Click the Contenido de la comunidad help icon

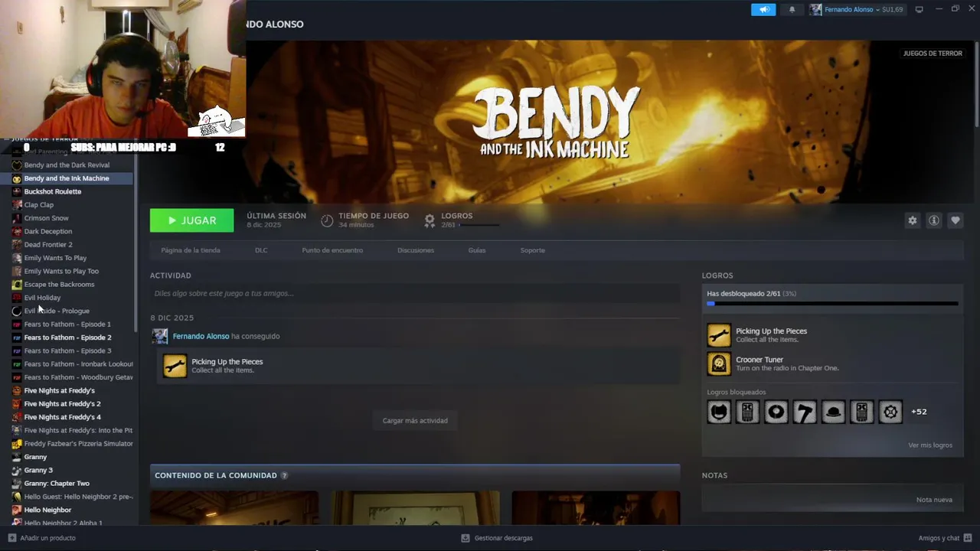(x=284, y=475)
